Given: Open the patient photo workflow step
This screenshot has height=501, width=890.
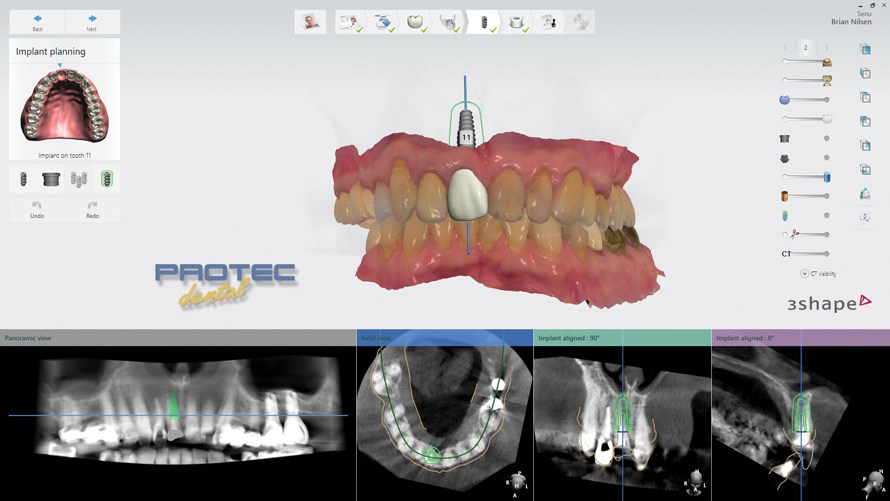Looking at the screenshot, I should (x=310, y=22).
